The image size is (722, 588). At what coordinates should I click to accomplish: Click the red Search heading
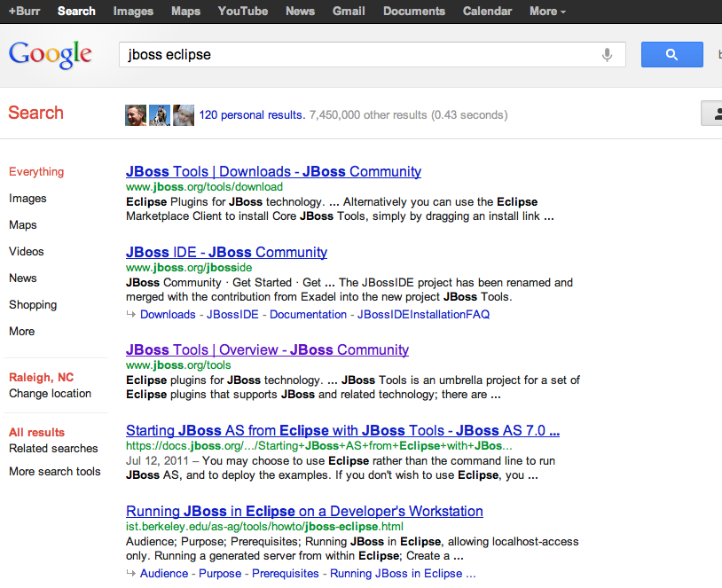35,113
